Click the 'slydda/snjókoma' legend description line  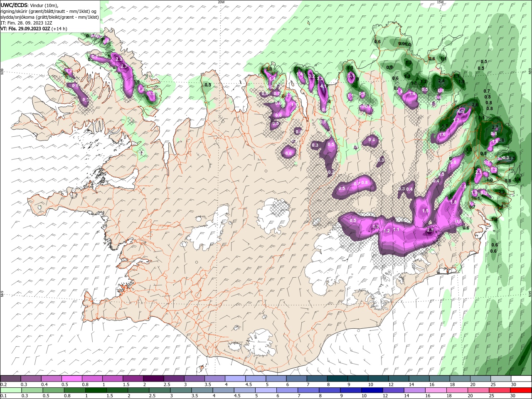click(x=49, y=17)
